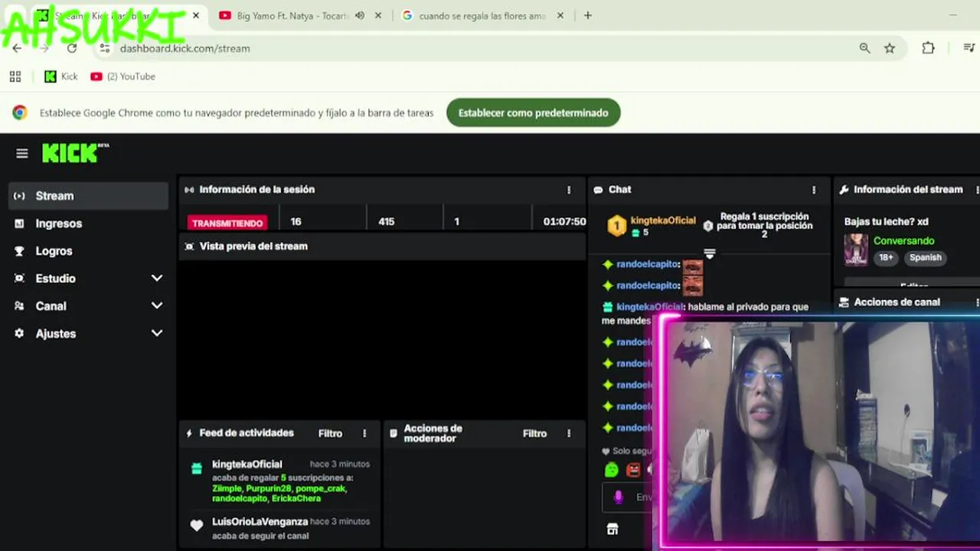Click the Información del stream panel header
This screenshot has height=551, width=980.
coord(907,190)
